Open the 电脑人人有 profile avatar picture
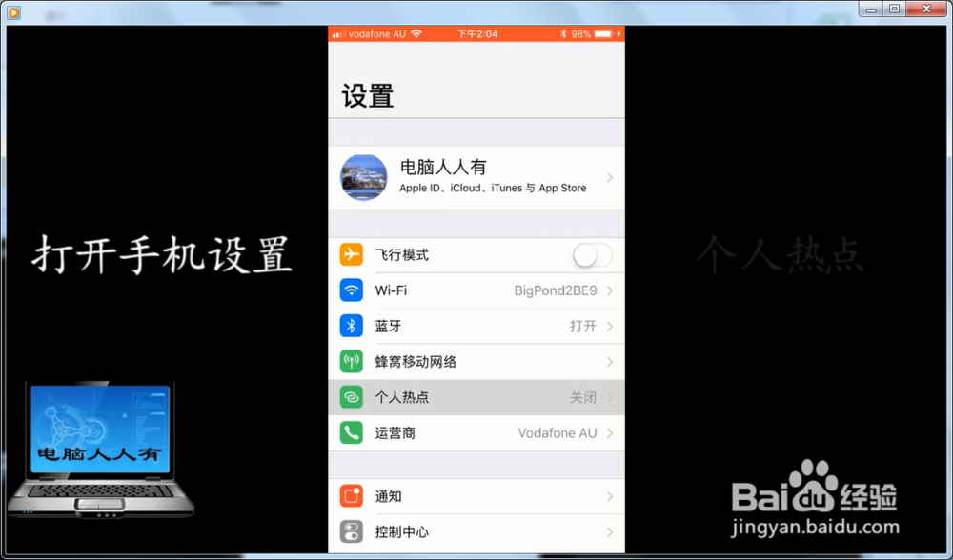Image resolution: width=953 pixels, height=560 pixels. coord(363,177)
